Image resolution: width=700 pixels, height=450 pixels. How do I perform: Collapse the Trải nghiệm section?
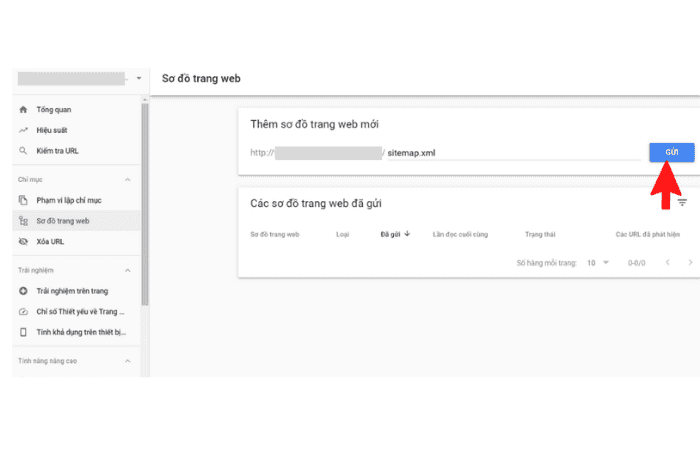tap(128, 270)
